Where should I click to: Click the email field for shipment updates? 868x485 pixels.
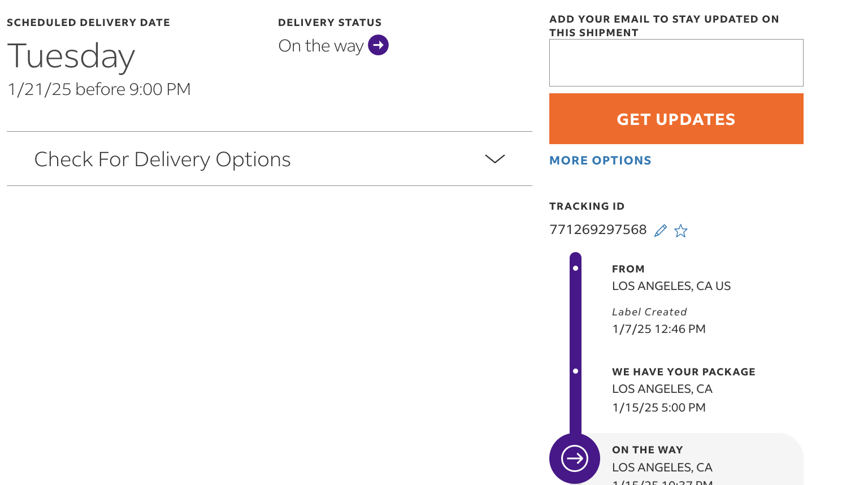pos(676,63)
